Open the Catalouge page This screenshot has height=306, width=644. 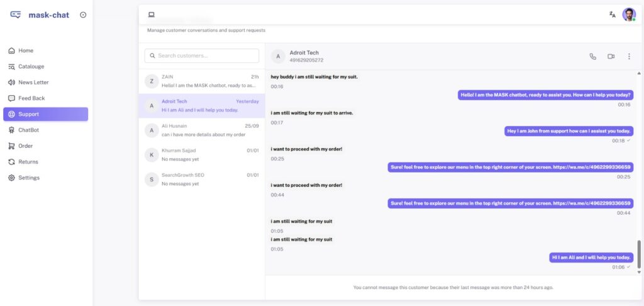point(31,66)
